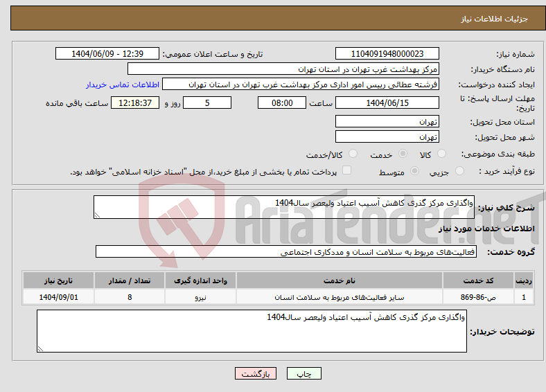This screenshot has height=392, width=546.
Task: Click the remaining time field 12:18:37
Action: click(135, 103)
